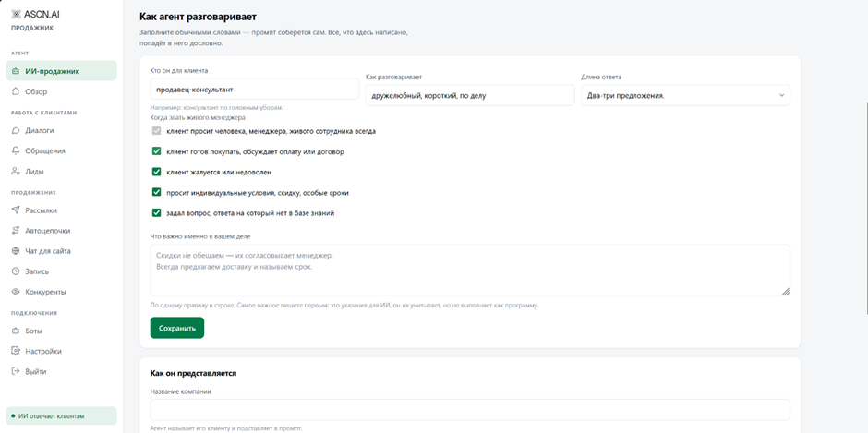Click the 'Например: консультант по головным уборам' hint

click(217, 108)
